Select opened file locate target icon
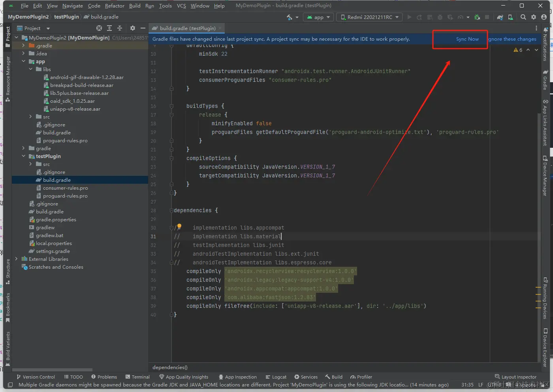The image size is (553, 392). pyautogui.click(x=99, y=28)
